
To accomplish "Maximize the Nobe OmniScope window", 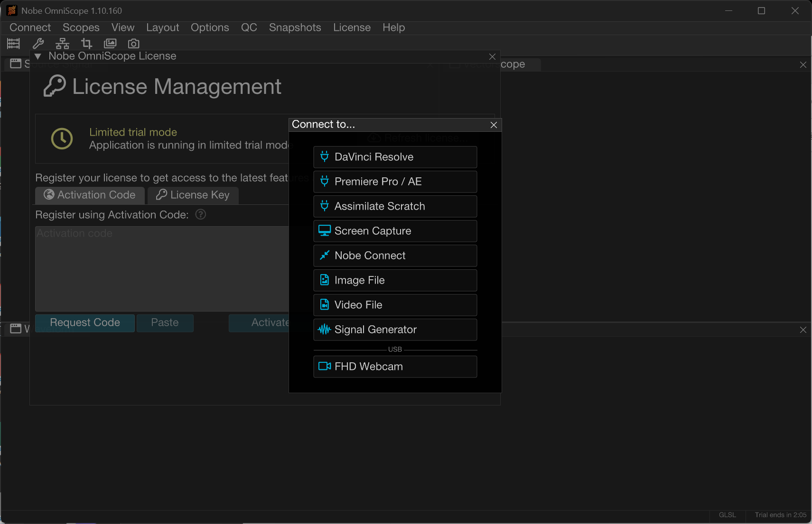I will 761,10.
